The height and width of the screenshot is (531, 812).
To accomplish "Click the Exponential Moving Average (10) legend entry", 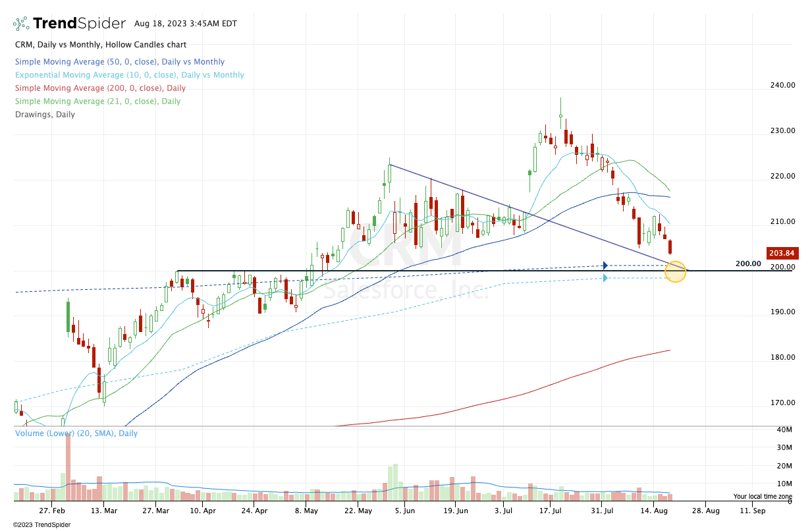I will click(129, 75).
